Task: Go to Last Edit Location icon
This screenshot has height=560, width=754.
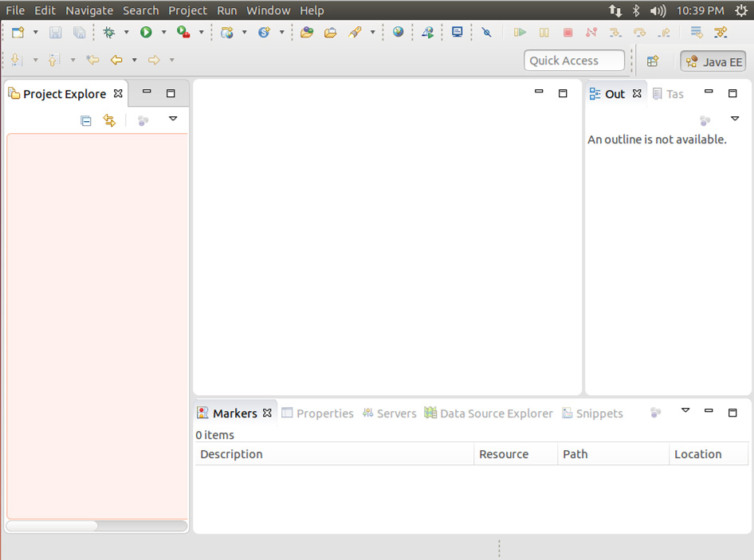Action: (x=92, y=60)
